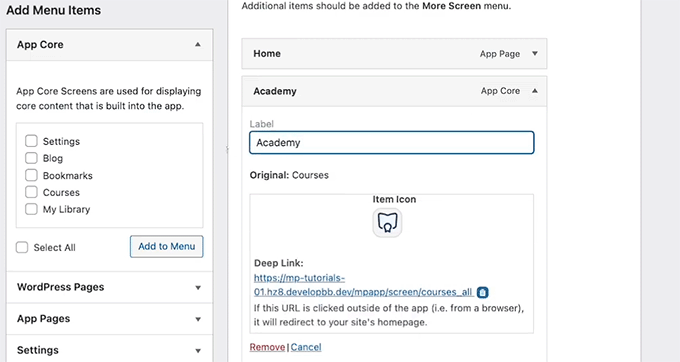Image resolution: width=680 pixels, height=362 pixels.
Task: Click the Add to Menu button
Action: [x=167, y=246]
